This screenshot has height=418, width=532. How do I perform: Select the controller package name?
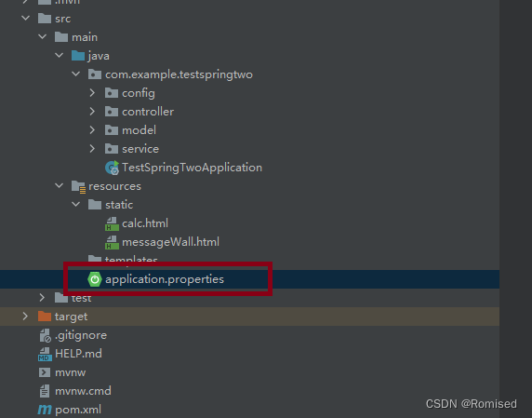coord(148,112)
